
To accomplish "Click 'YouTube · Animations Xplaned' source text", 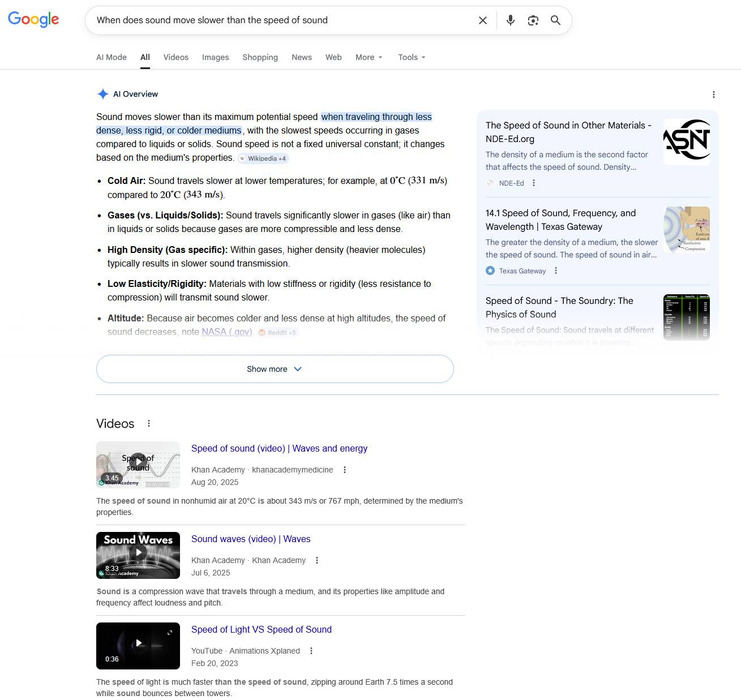I will click(246, 651).
